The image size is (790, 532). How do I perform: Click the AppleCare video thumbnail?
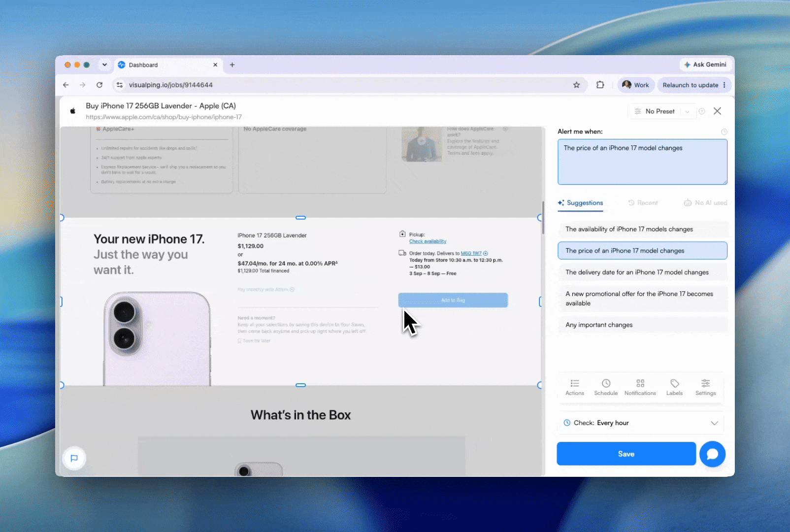point(422,144)
